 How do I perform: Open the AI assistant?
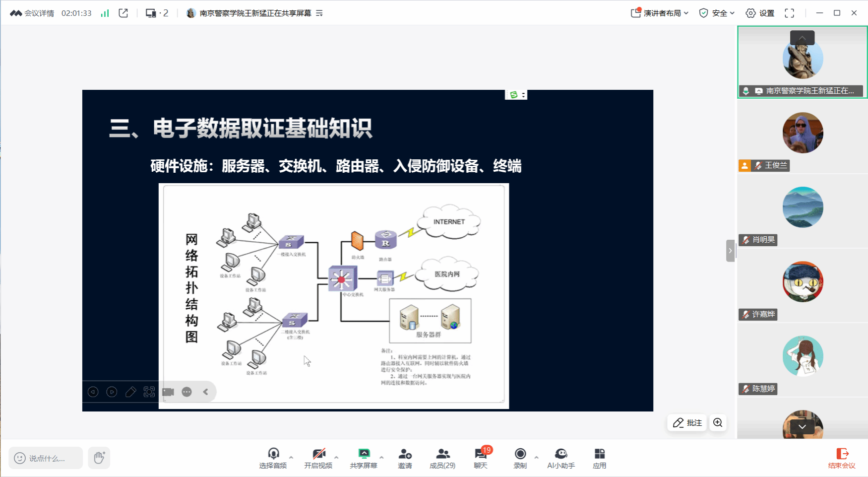click(x=560, y=458)
